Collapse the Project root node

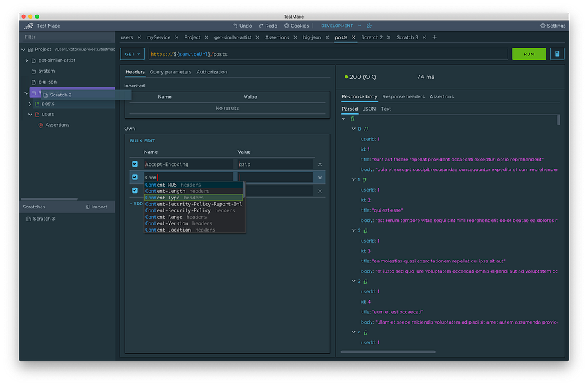[x=23, y=50]
